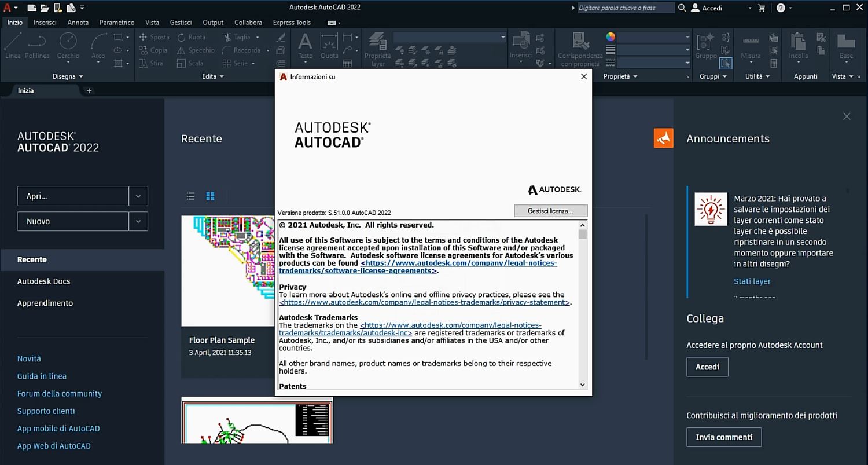868x465 pixels.
Task: Open the Express Tools ribbon tab
Action: [292, 23]
